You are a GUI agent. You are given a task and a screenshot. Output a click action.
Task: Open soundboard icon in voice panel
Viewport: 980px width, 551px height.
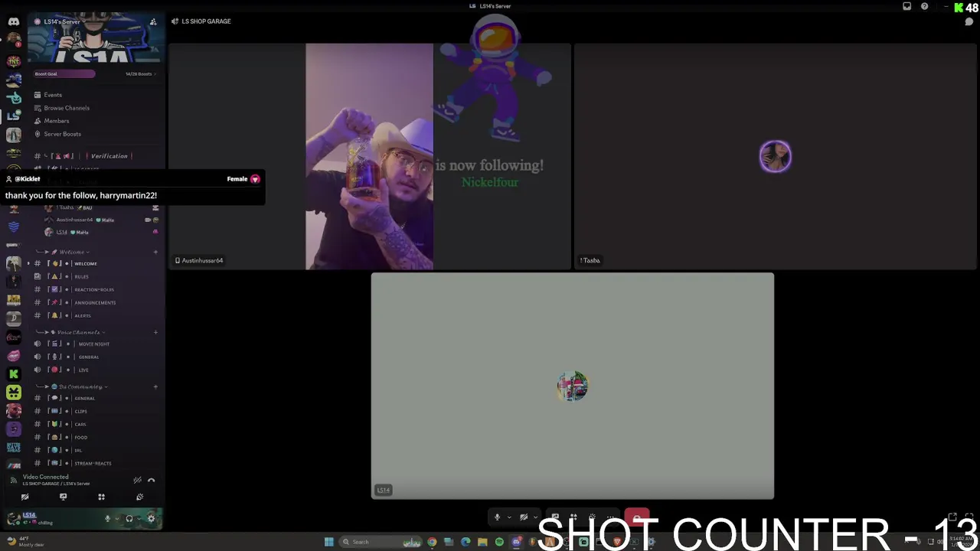(139, 497)
